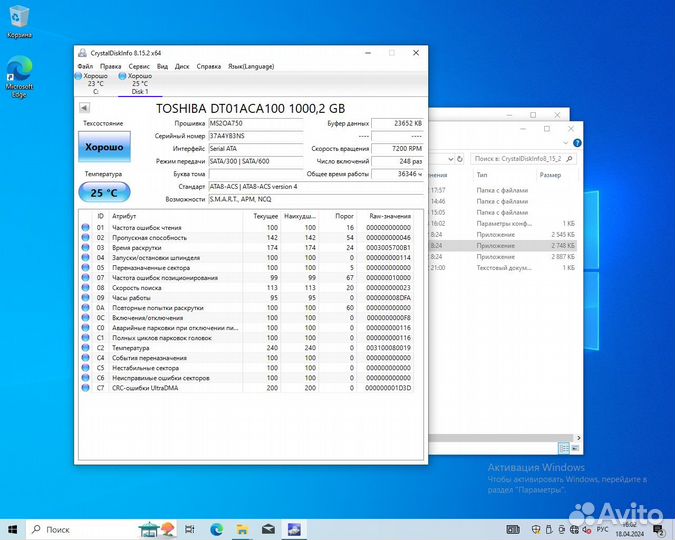Click the Хорошо health status button
This screenshot has width=675, height=540.
point(104,147)
